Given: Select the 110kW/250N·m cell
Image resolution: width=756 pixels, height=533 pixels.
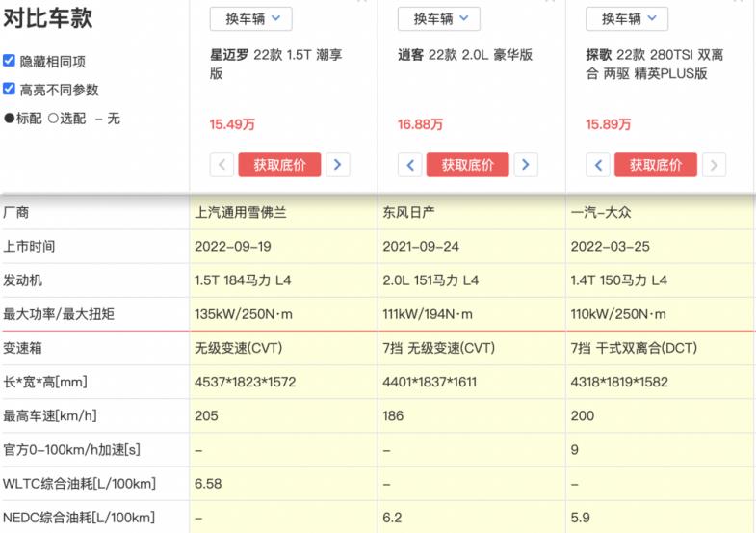Looking at the screenshot, I should click(618, 314).
